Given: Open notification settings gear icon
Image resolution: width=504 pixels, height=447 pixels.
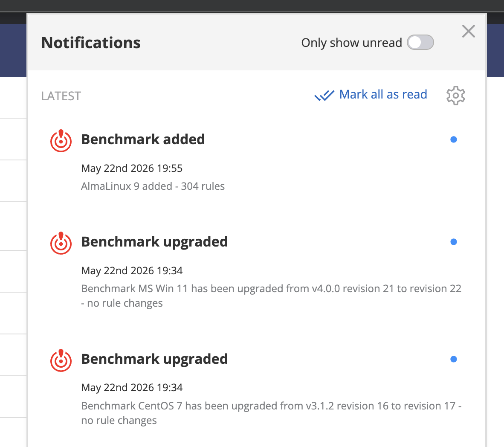Looking at the screenshot, I should pyautogui.click(x=455, y=95).
